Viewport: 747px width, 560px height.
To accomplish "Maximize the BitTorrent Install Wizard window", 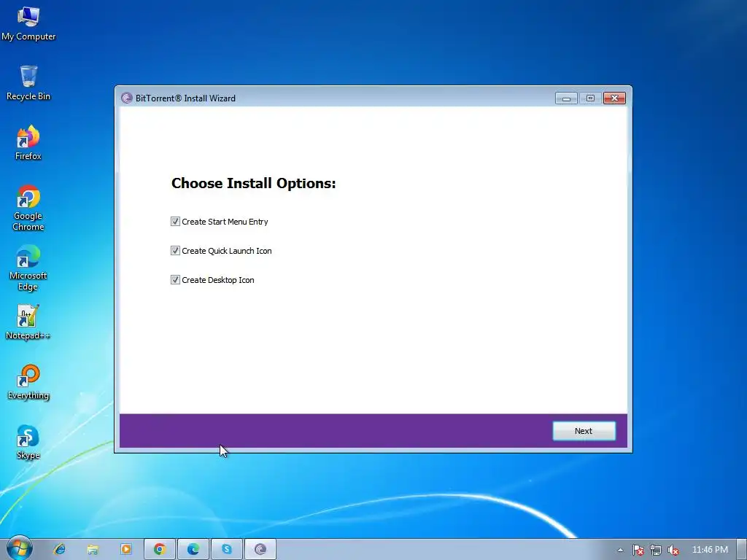I will 590,98.
